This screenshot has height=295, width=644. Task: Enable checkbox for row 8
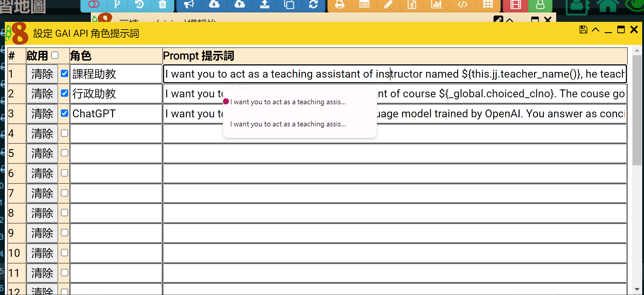[x=64, y=213]
